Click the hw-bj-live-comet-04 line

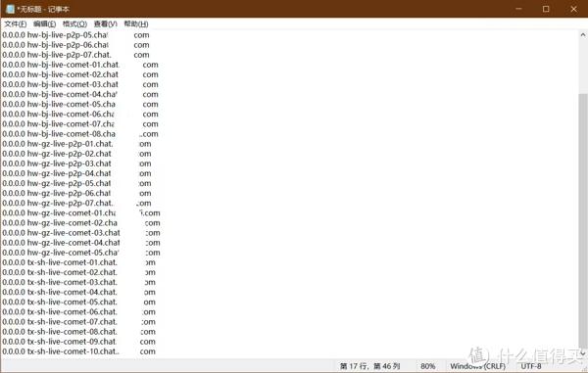click(80, 94)
